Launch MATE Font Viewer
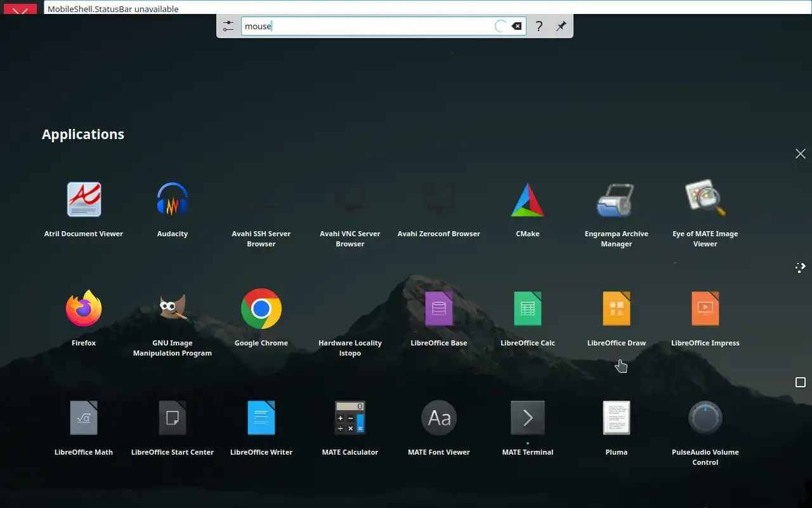 point(439,428)
